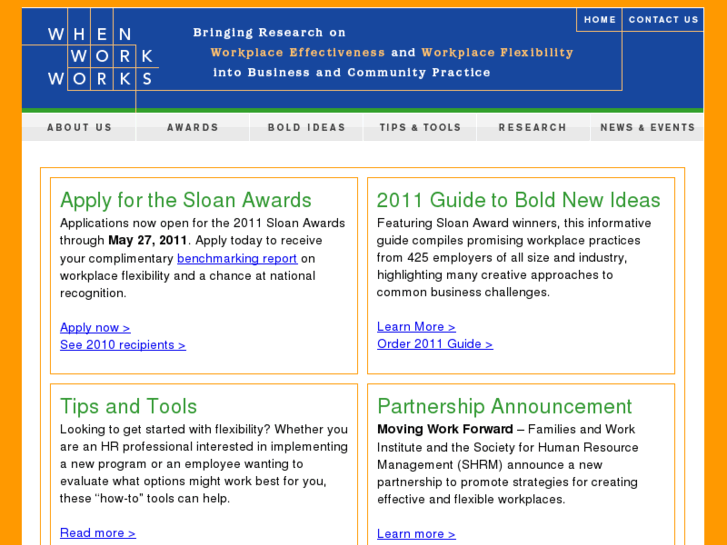Click the 2011 Guide to Bold New Ideas heading

(x=518, y=200)
